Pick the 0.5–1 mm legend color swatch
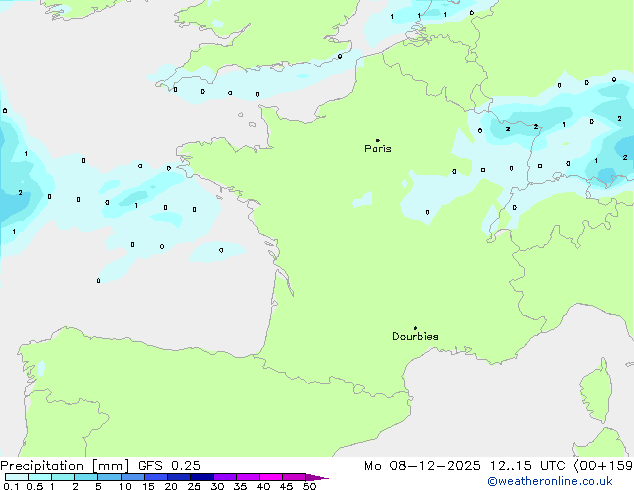The width and height of the screenshot is (634, 490). click(40, 477)
